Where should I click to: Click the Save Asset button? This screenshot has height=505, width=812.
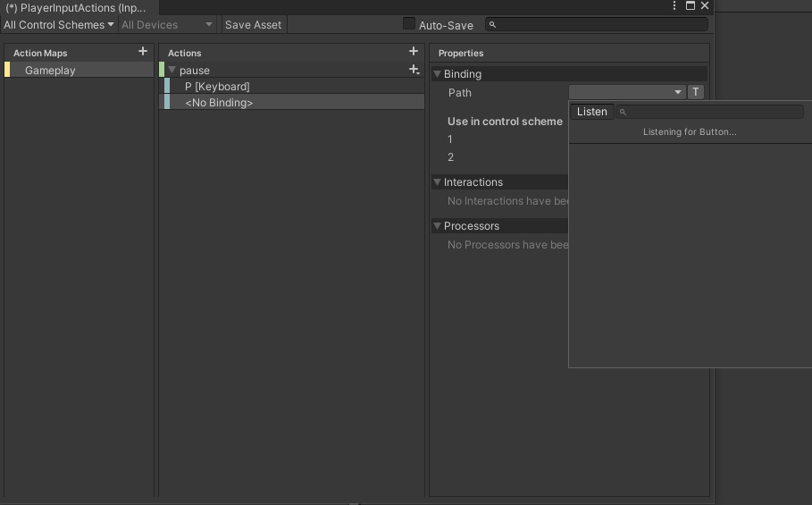pos(253,25)
